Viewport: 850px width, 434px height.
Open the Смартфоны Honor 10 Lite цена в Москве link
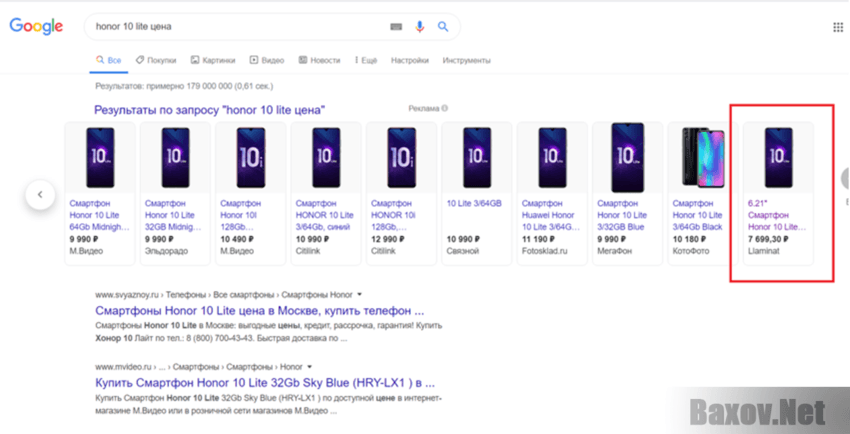click(259, 311)
